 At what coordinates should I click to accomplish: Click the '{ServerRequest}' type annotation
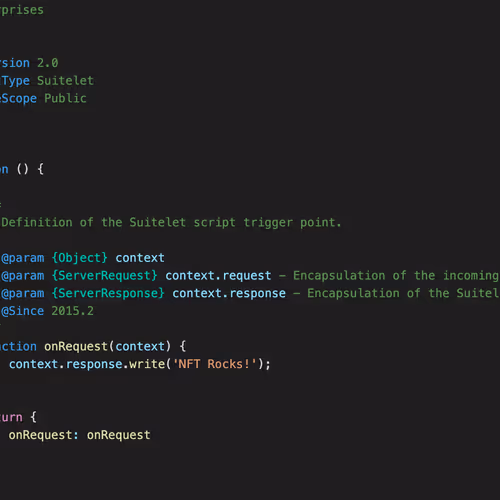pyautogui.click(x=105, y=276)
